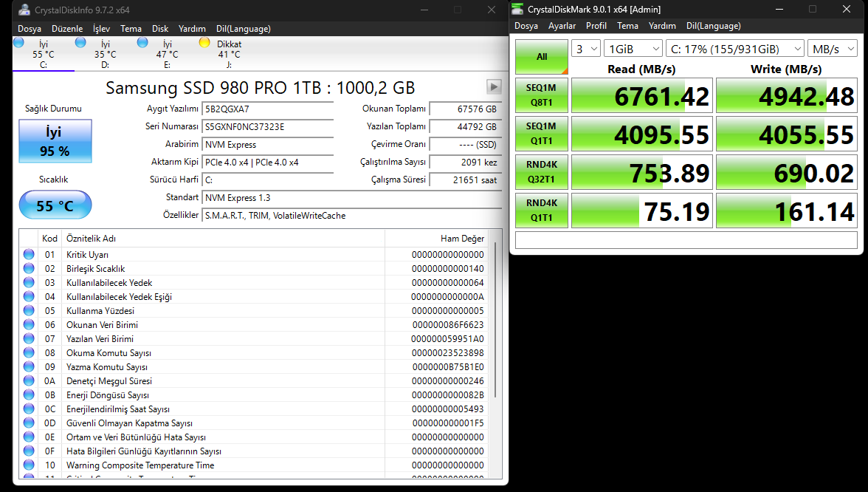Click SEQ1M Q8T1 read result 6761.42
The width and height of the screenshot is (868, 492).
pos(642,95)
